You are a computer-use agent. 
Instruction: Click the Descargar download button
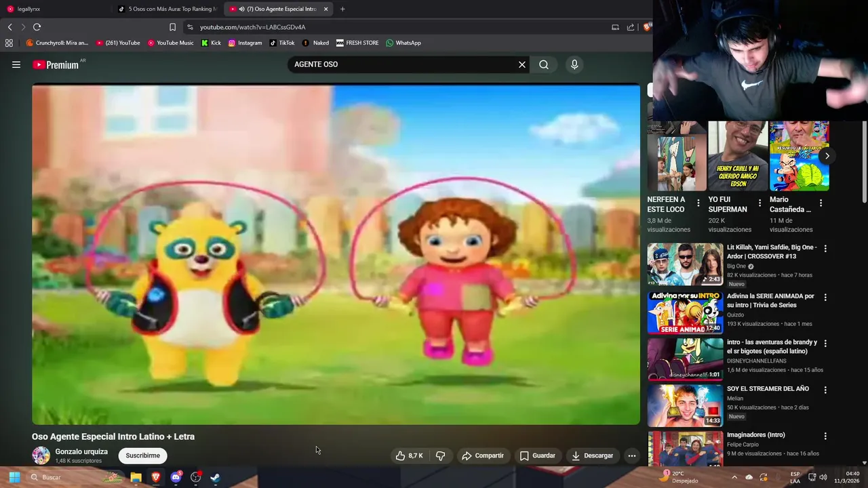(x=592, y=455)
